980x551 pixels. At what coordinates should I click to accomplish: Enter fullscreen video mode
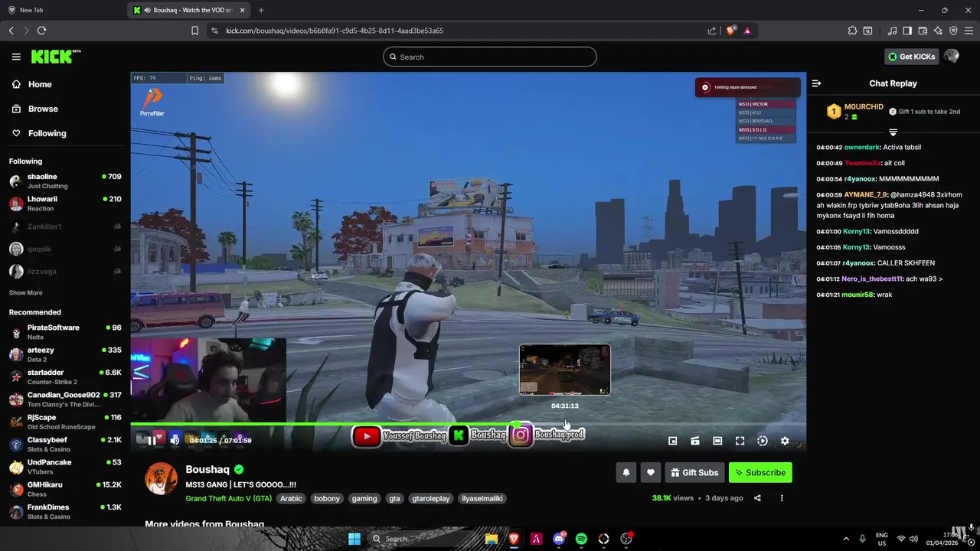[x=740, y=441]
